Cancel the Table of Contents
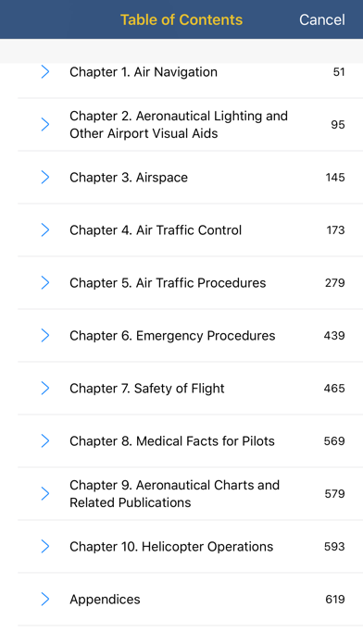Viewport: 363px width, 644px height. (322, 19)
